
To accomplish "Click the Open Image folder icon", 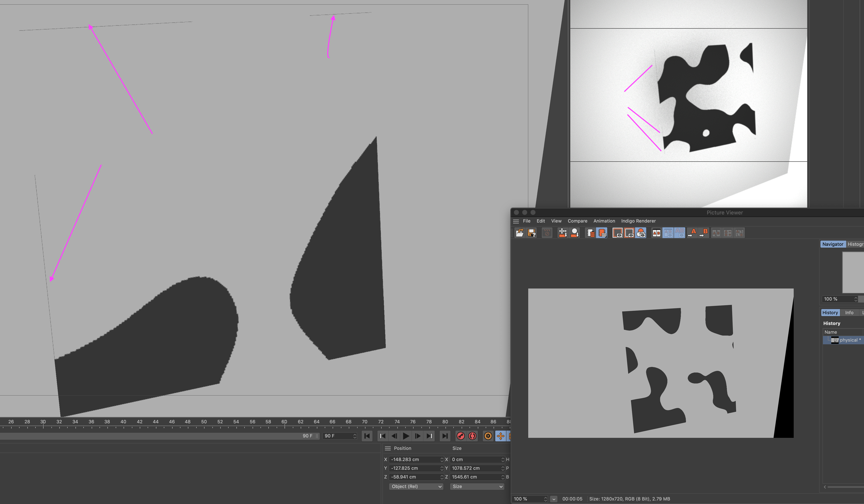I will pos(520,233).
